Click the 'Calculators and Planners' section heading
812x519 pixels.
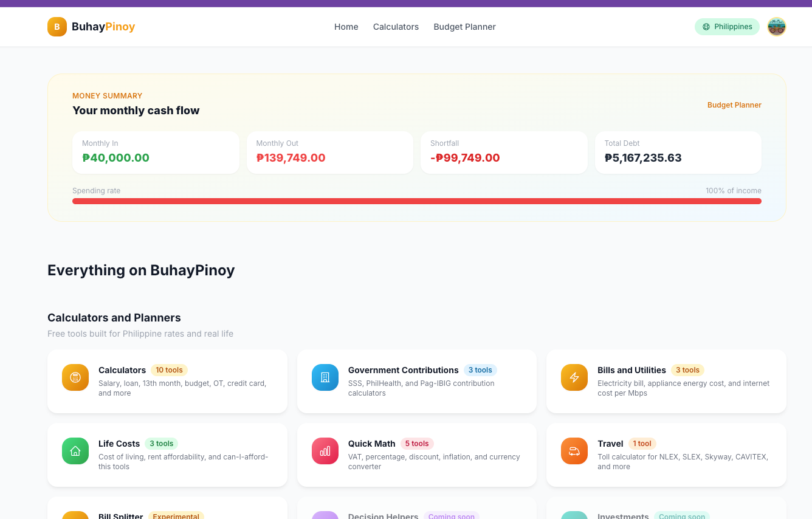pos(114,318)
